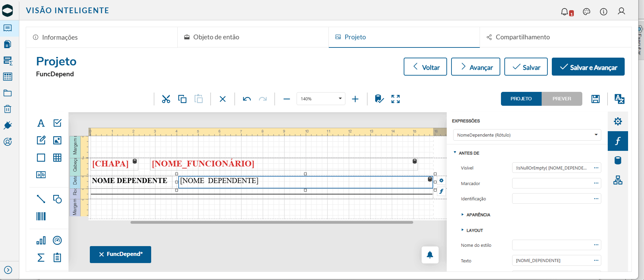Open the plug connector sidebar icon
Image resolution: width=644 pixels, height=280 pixels.
tap(7, 125)
